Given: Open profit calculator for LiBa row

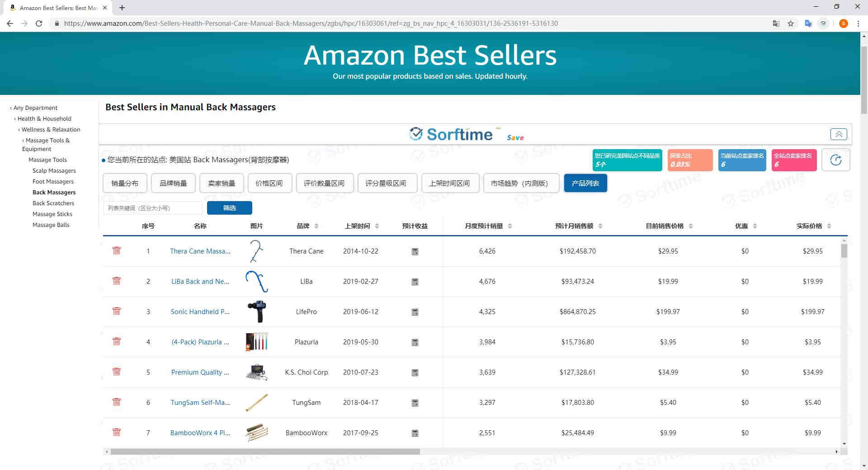Looking at the screenshot, I should point(415,282).
